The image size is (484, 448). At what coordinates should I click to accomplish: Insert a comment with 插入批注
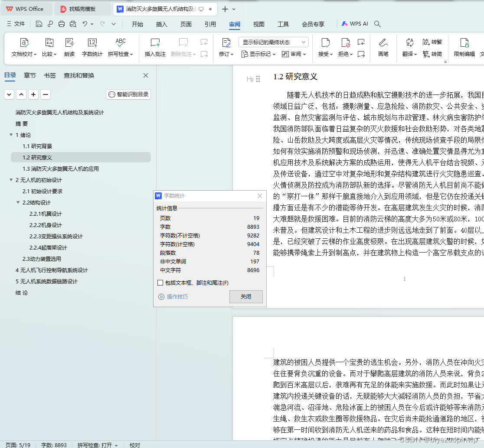coord(155,47)
